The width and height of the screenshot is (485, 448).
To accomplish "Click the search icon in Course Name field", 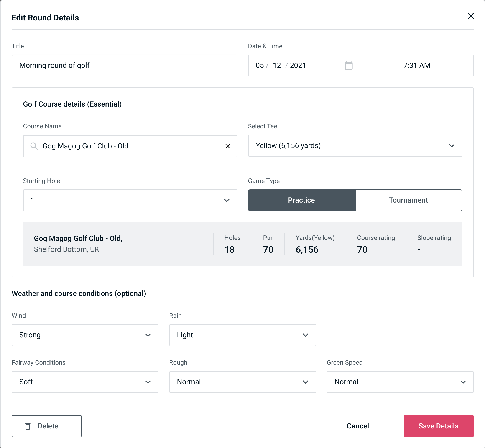I will (x=34, y=146).
